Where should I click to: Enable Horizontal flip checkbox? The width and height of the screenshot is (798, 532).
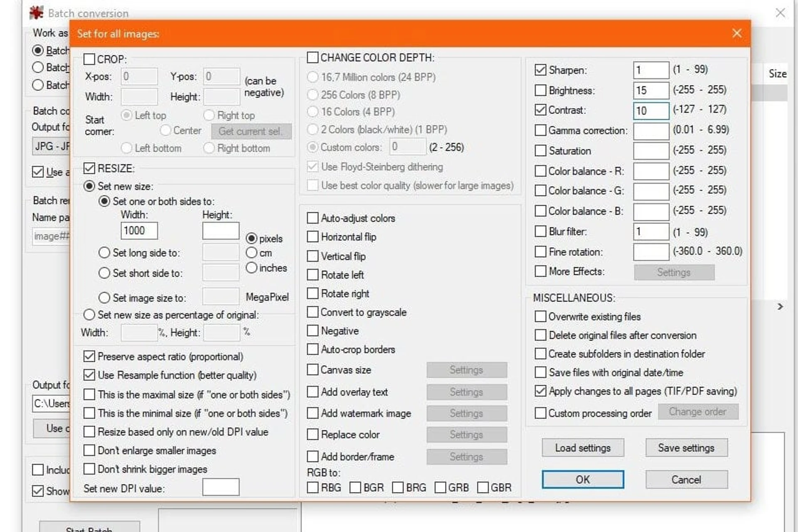pyautogui.click(x=313, y=236)
